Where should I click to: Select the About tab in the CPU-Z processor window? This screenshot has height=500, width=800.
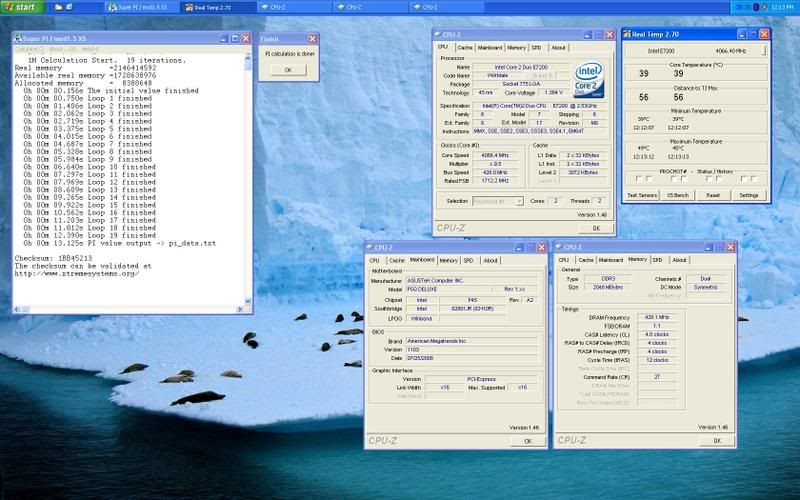(x=559, y=47)
